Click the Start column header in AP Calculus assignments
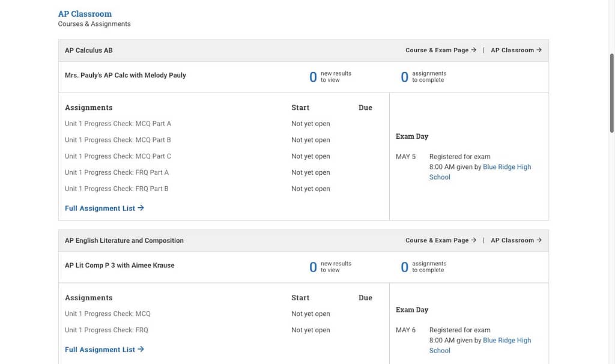615x364 pixels. point(300,108)
